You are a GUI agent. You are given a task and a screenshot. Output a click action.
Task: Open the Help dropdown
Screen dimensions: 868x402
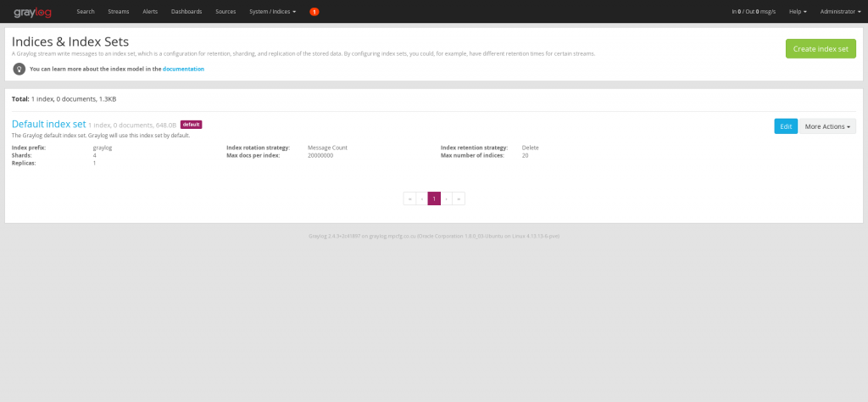[798, 12]
